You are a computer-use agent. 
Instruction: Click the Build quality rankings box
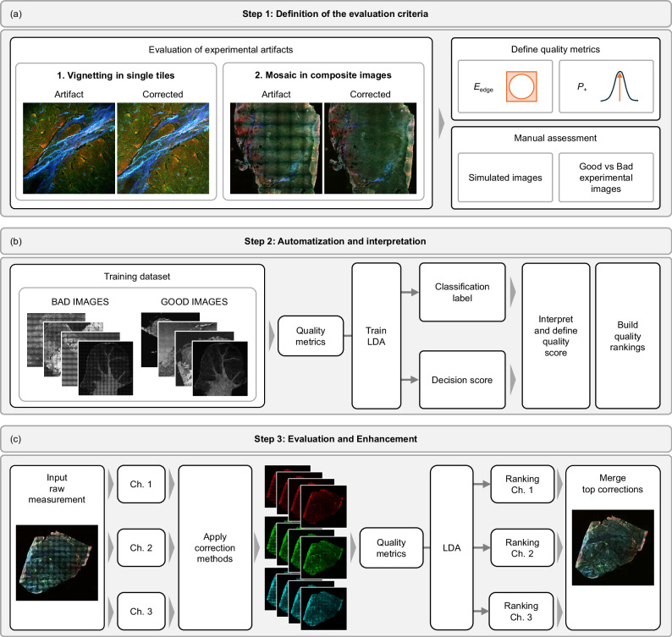tap(627, 336)
